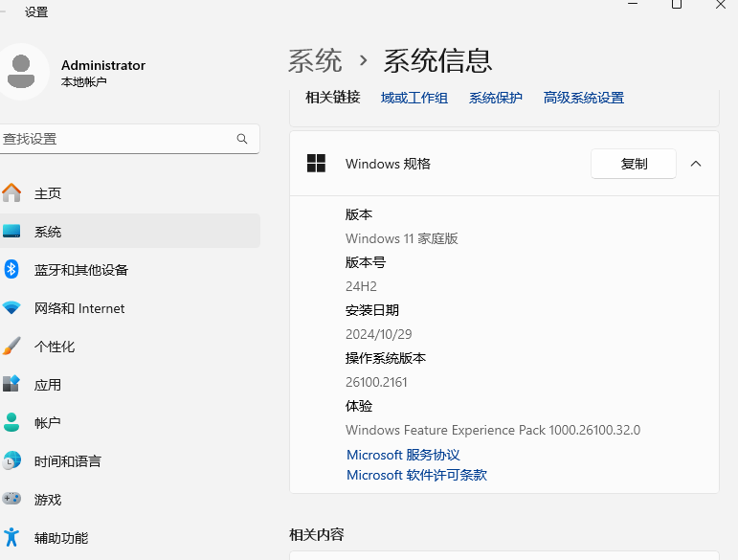
Task: Click the 安装日期 label
Action: [371, 310]
